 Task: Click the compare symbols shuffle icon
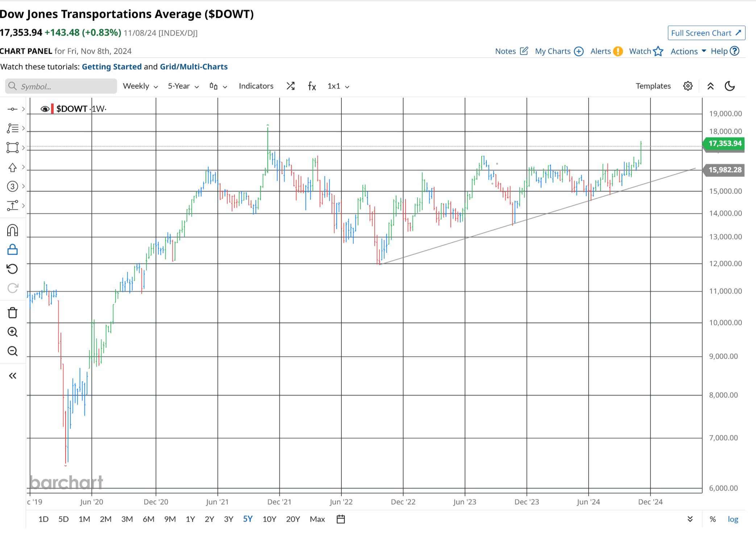pos(290,86)
